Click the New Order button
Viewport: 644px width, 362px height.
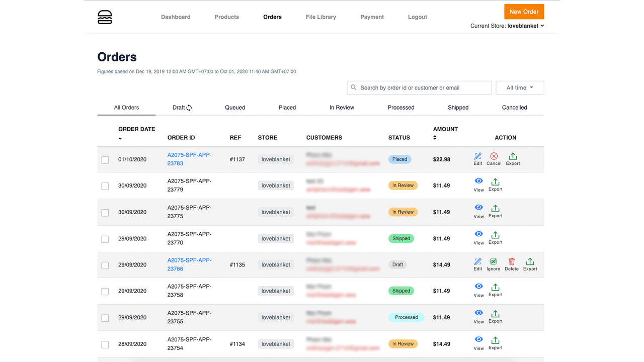pyautogui.click(x=524, y=12)
